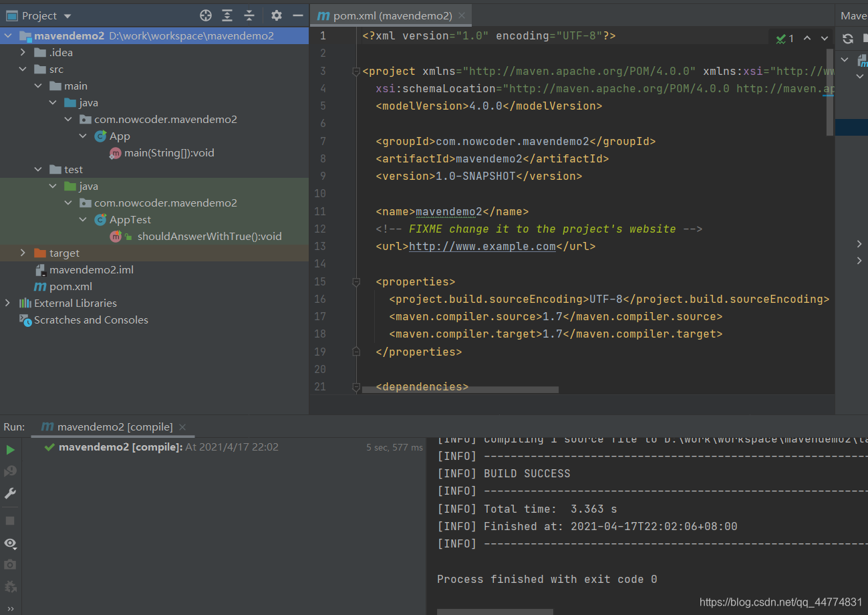Click orange target folder icon
Viewport: 868px width, 615px height.
point(39,253)
